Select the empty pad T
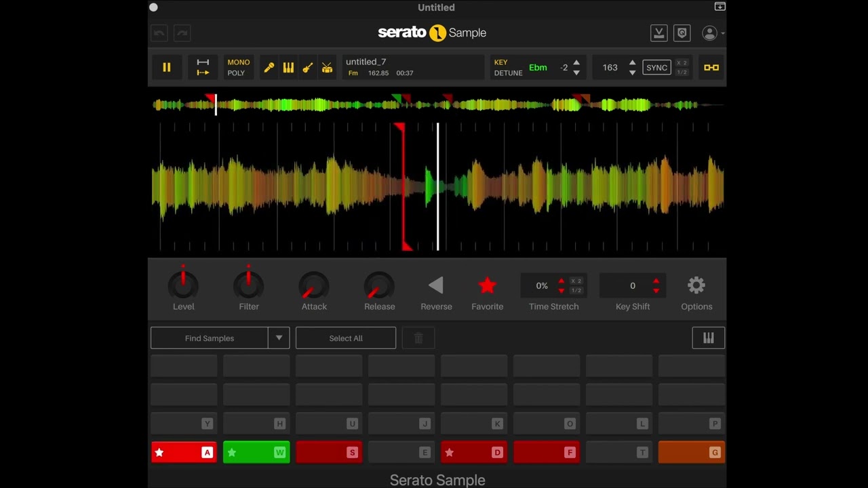Screen dimensions: 868x488 (619, 452)
